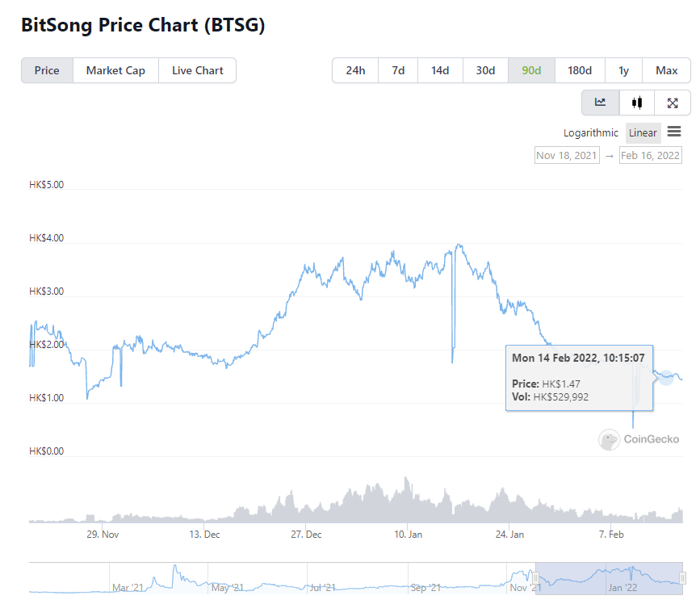The width and height of the screenshot is (700, 604).
Task: Choose the 180d time range
Action: (x=580, y=70)
